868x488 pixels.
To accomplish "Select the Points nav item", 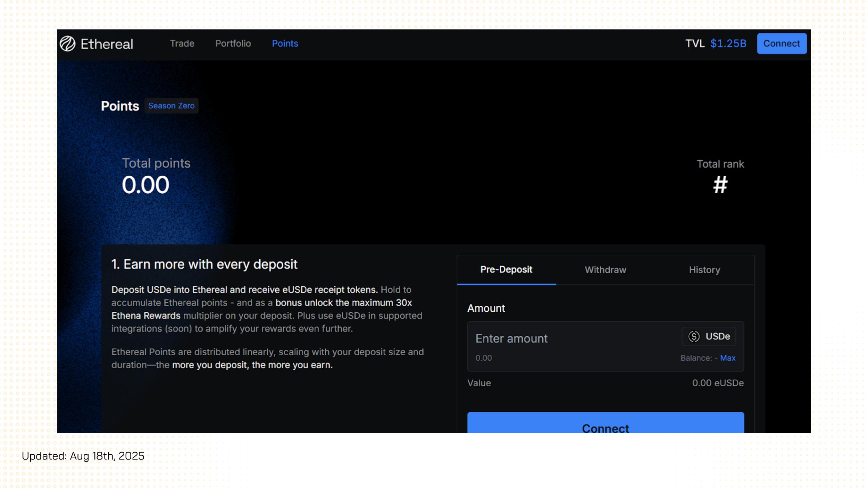I will pyautogui.click(x=285, y=43).
